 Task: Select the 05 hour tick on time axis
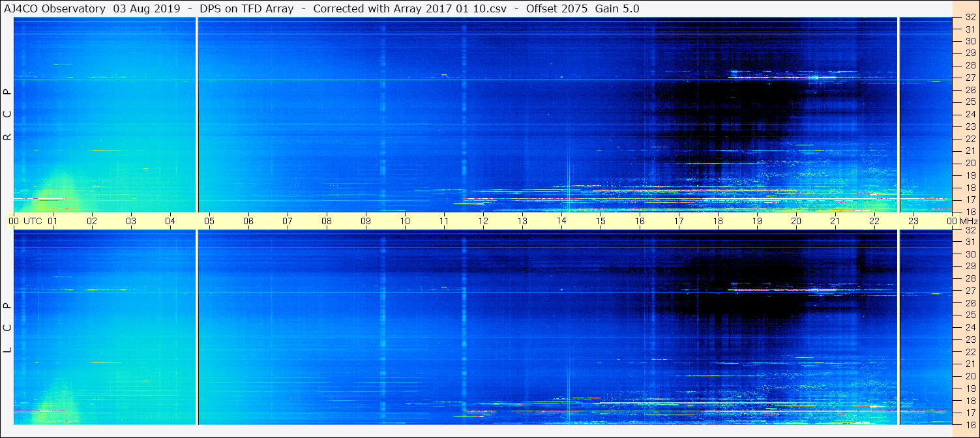(209, 221)
